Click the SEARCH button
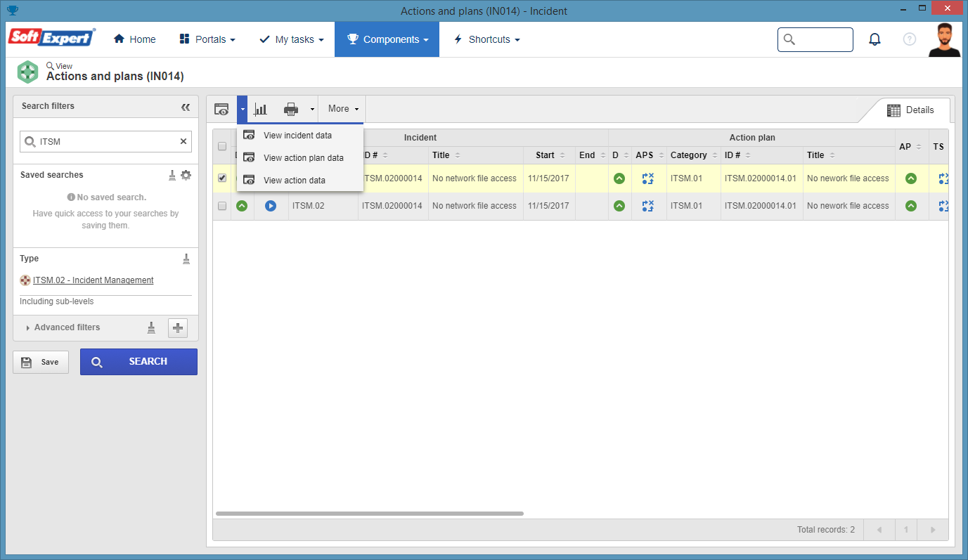 (x=138, y=362)
